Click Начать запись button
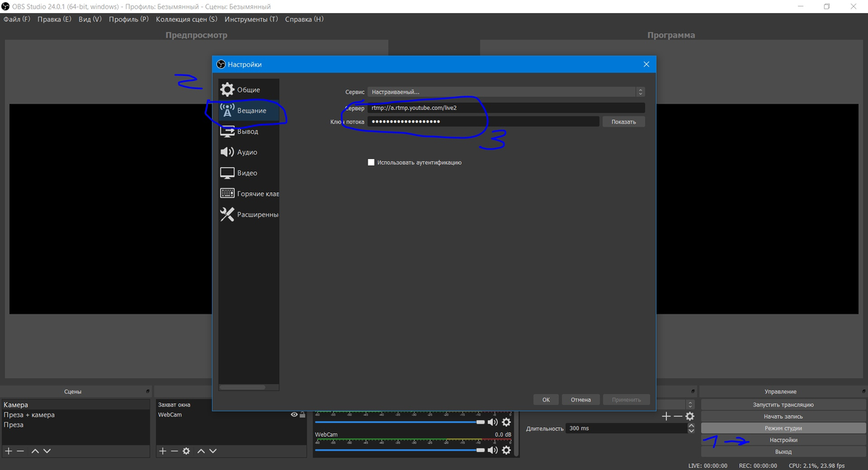Screen dimensions: 868x470 pos(783,416)
